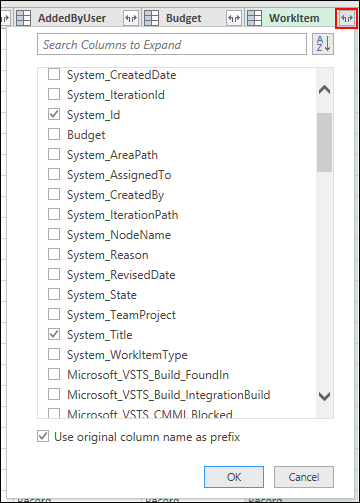Click the Microsoft_VSTS_Build_FoundIn label text

(x=148, y=375)
